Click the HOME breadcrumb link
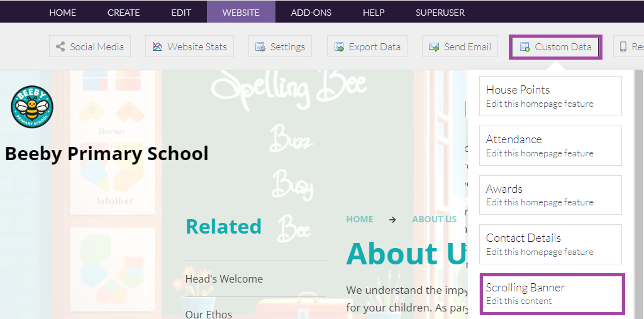The height and width of the screenshot is (319, 644). pos(360,219)
